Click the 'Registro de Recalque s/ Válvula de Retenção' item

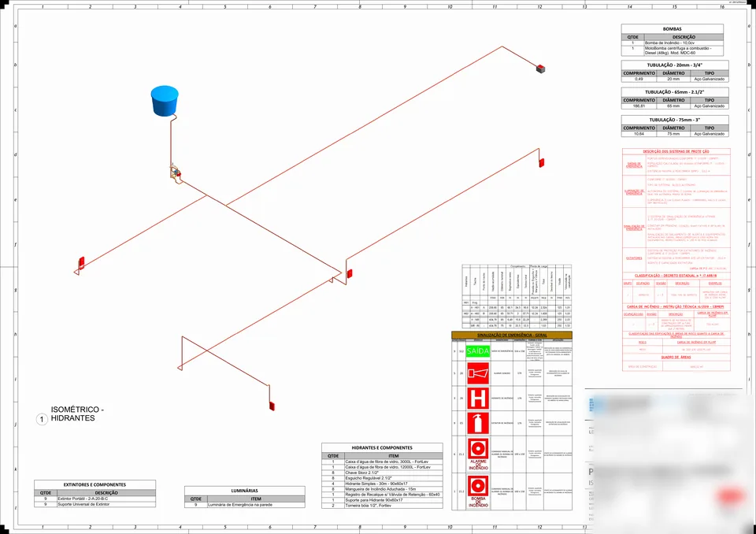coord(392,495)
